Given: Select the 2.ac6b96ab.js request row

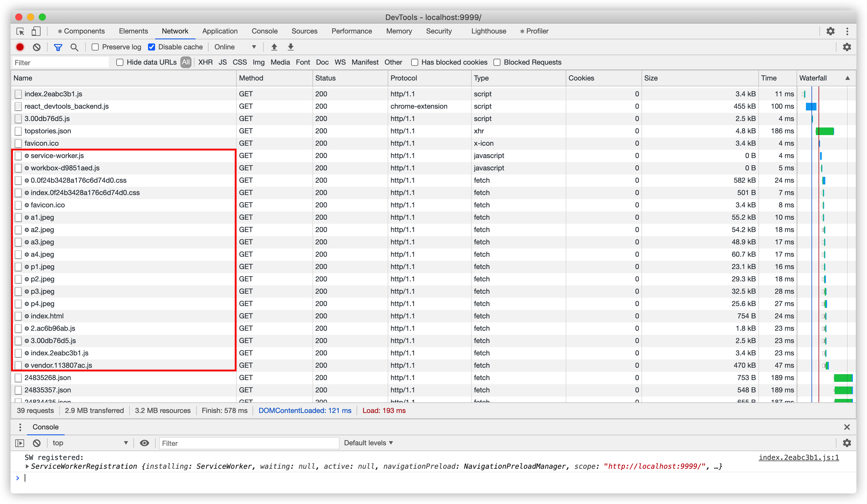Looking at the screenshot, I should (433, 329).
